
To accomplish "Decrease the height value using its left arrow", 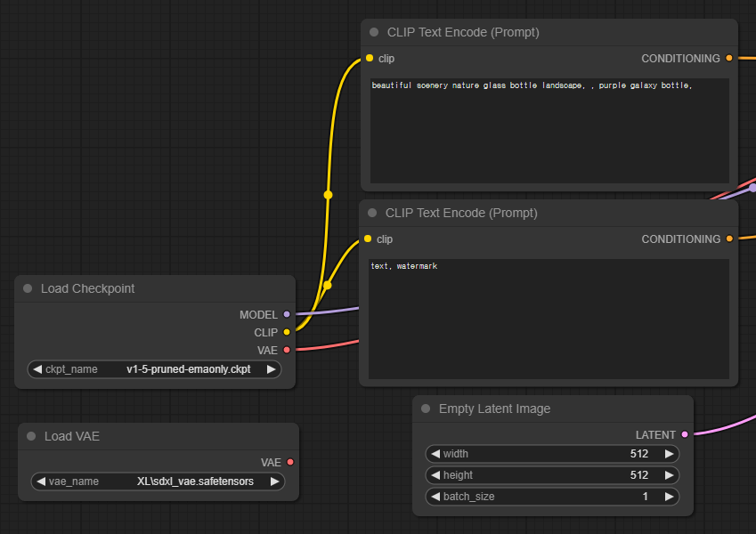I will (x=435, y=475).
